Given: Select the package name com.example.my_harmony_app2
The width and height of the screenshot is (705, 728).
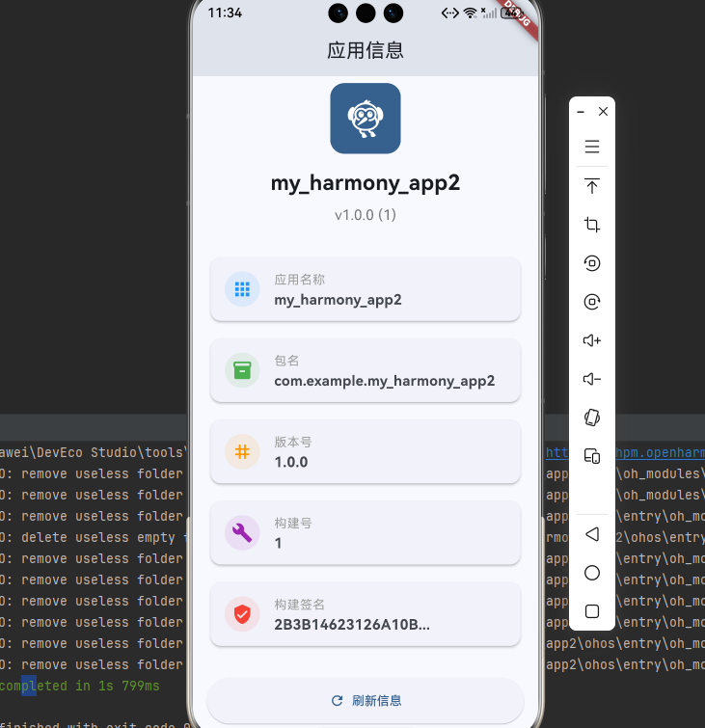Looking at the screenshot, I should coord(384,381).
